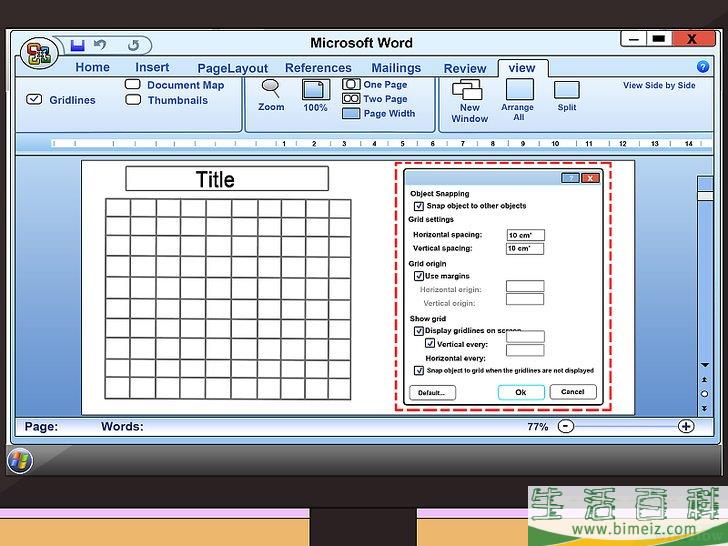Choose the One Page view icon
This screenshot has height=546, width=728.
351,84
